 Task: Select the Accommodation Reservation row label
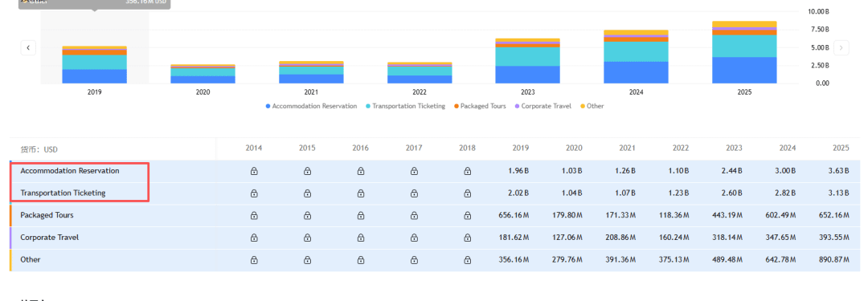point(70,171)
